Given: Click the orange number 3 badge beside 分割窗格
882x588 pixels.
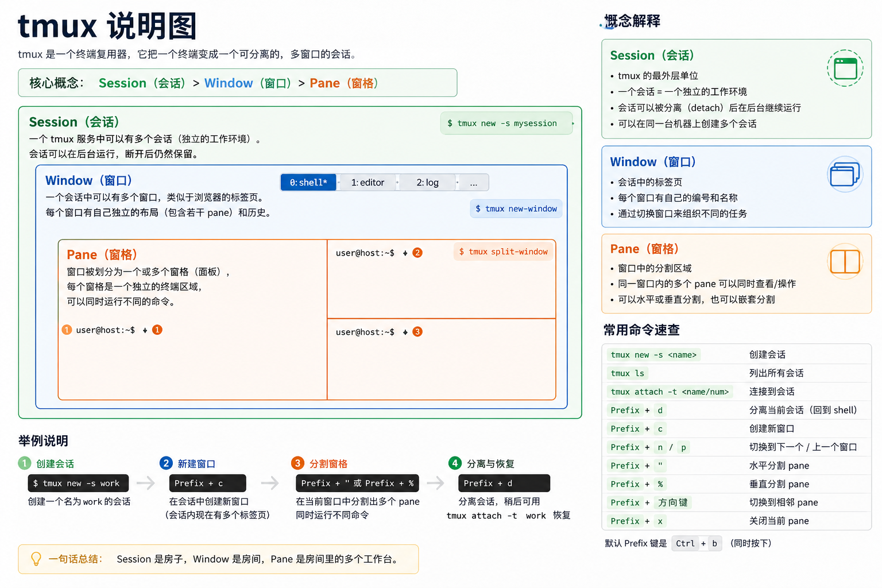Looking at the screenshot, I should click(x=297, y=463).
